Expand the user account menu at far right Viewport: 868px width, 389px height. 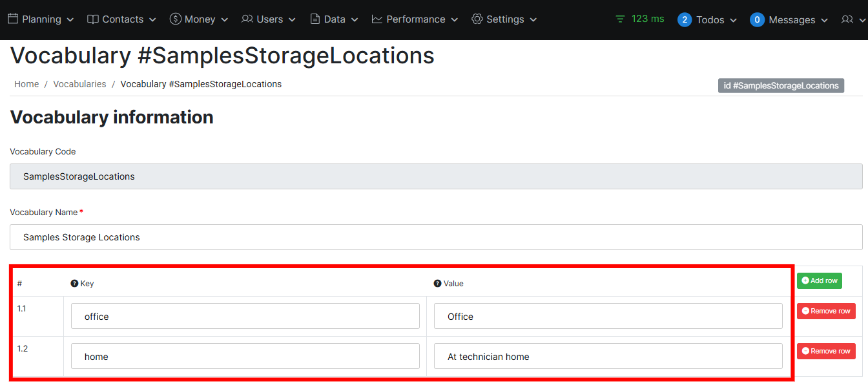pyautogui.click(x=852, y=20)
